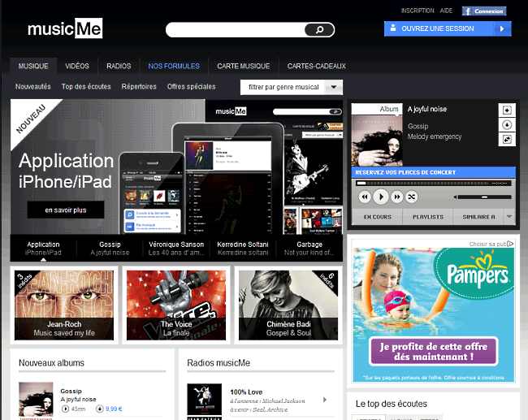Go to Répertoires submenu
Screen dimensions: 528x420
[139, 87]
